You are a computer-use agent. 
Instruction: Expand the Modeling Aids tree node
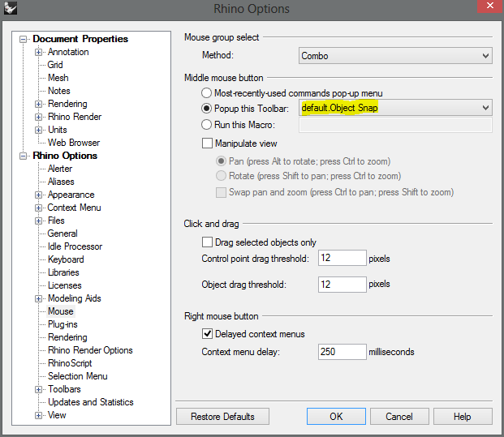click(x=39, y=298)
